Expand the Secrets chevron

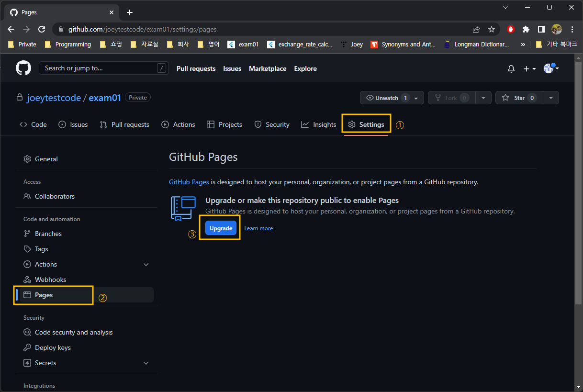146,363
